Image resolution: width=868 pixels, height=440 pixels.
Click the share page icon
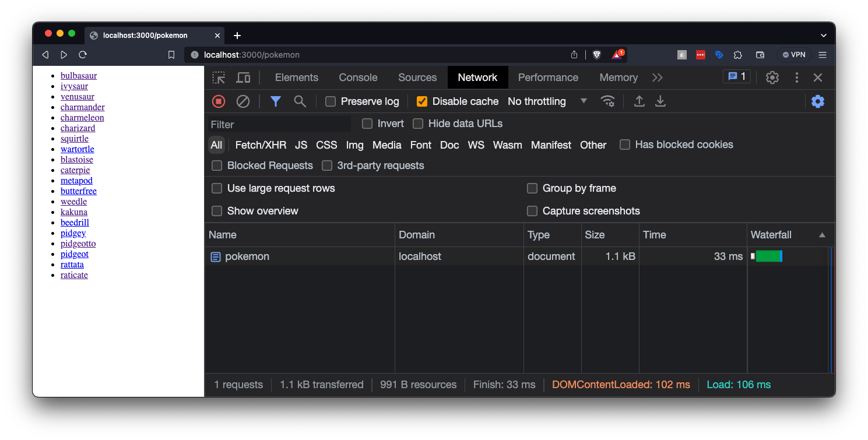click(x=574, y=55)
